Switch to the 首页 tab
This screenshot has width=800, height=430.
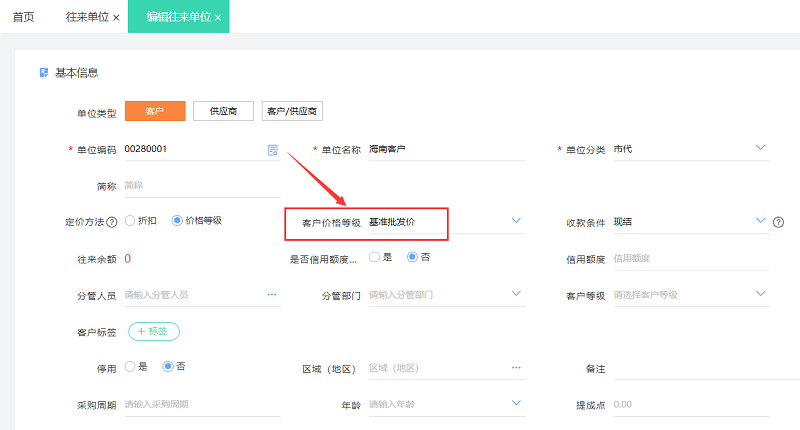pos(23,18)
